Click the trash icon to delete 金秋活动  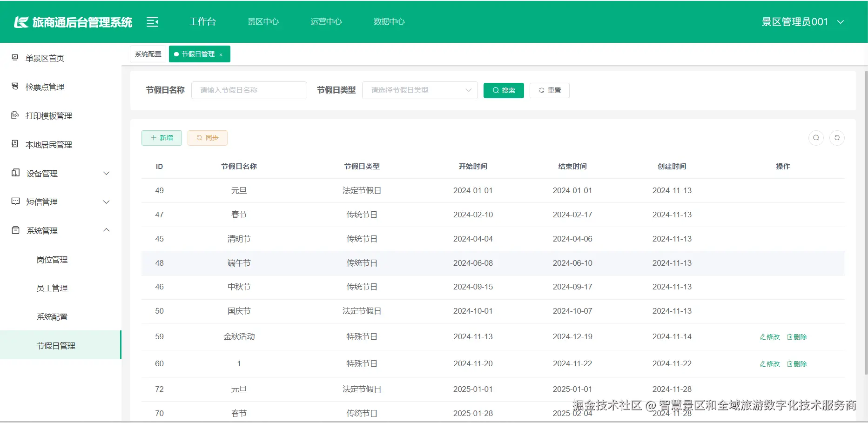[790, 336]
